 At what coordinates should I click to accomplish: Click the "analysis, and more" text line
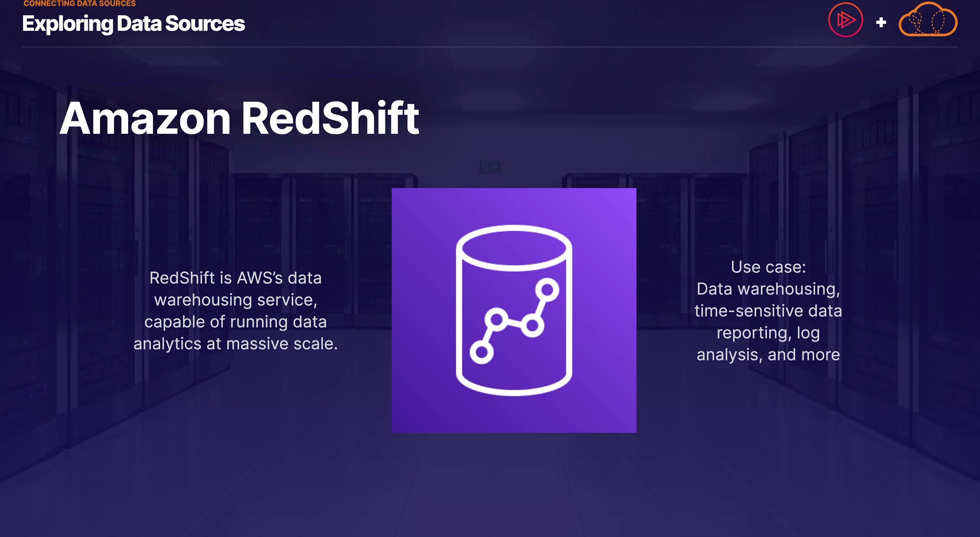tap(768, 355)
